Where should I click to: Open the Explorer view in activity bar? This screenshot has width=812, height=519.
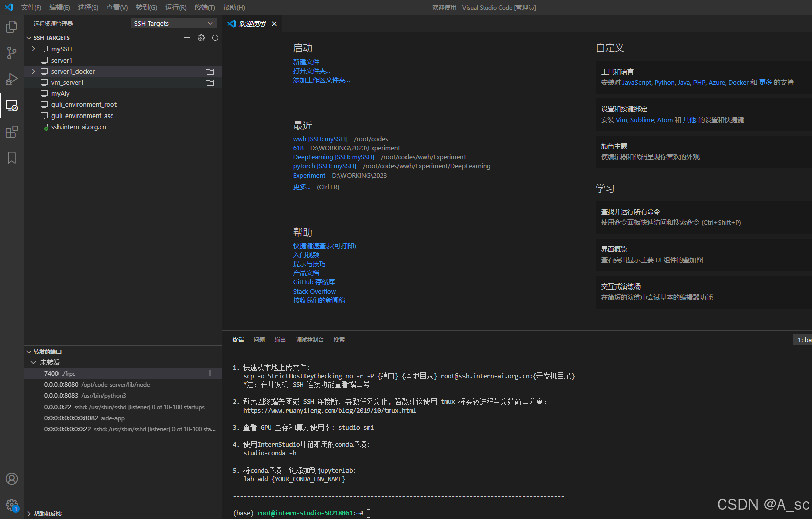[11, 27]
